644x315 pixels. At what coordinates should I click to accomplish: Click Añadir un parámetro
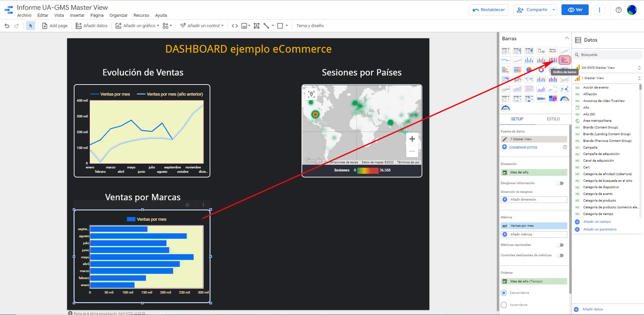(x=600, y=229)
